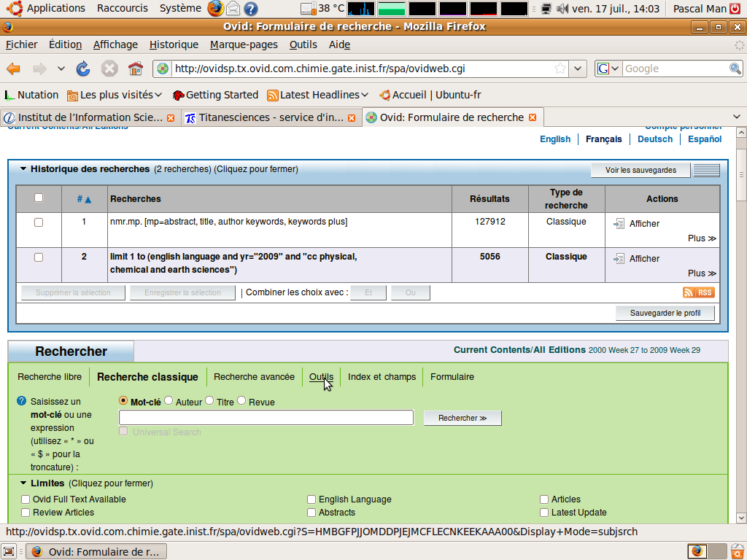Collapse the Historique des recherches panel

click(x=23, y=169)
